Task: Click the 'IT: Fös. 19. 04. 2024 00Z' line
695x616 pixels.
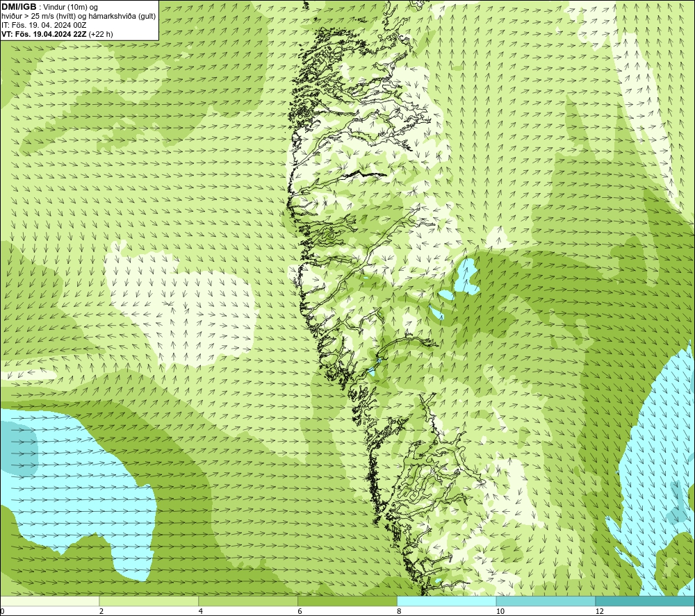Action: [44, 25]
